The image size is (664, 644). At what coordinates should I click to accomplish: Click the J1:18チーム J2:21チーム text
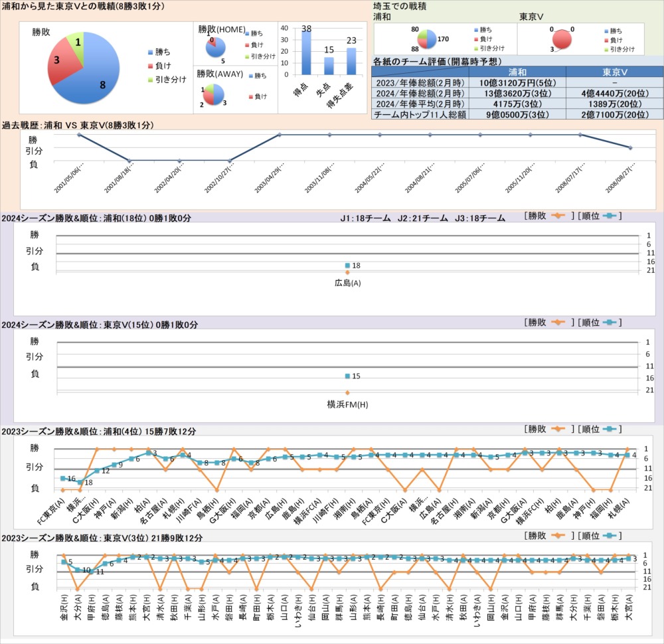tap(394, 218)
